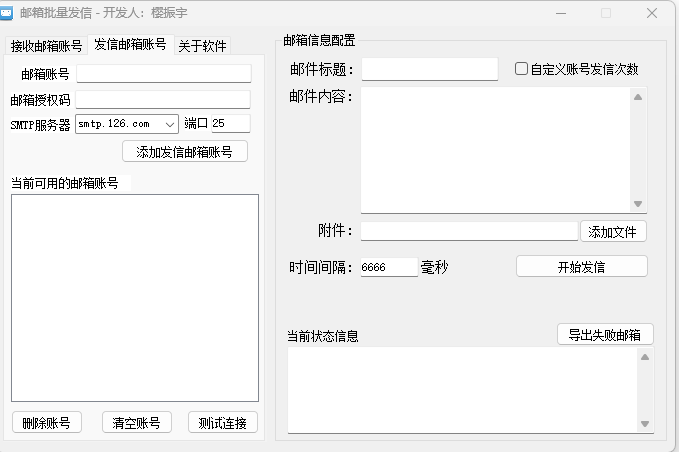Expand the SMTP服务器 dropdown
The height and width of the screenshot is (452, 679).
[x=169, y=124]
